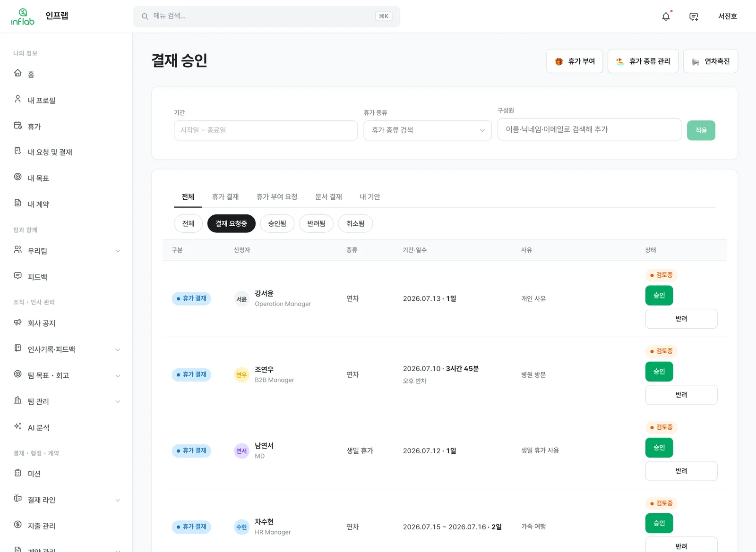Click 결재 라인 icon in sidebar

(18, 499)
